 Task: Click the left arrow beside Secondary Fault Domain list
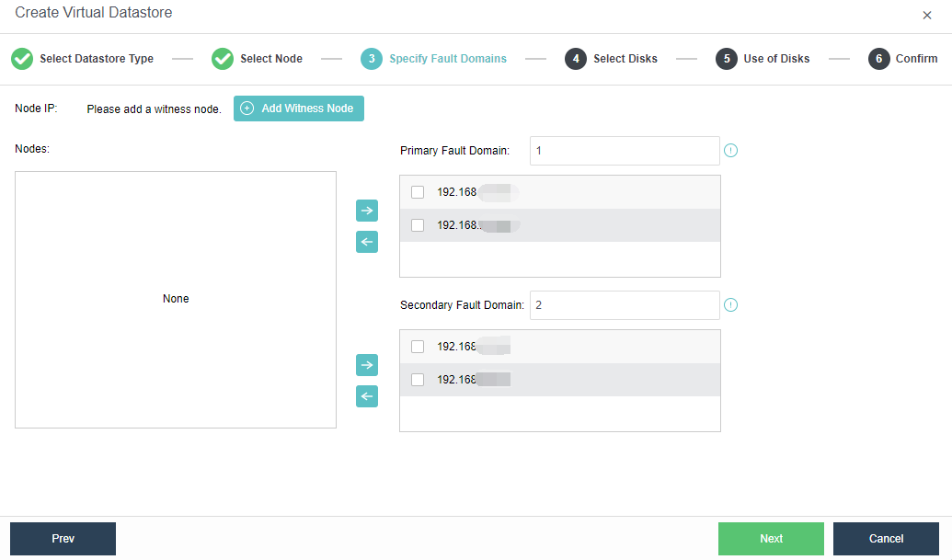coord(366,396)
